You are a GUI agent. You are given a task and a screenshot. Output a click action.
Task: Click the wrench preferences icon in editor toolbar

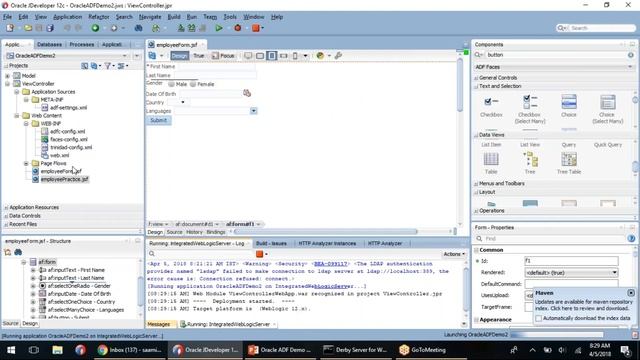pos(338,56)
